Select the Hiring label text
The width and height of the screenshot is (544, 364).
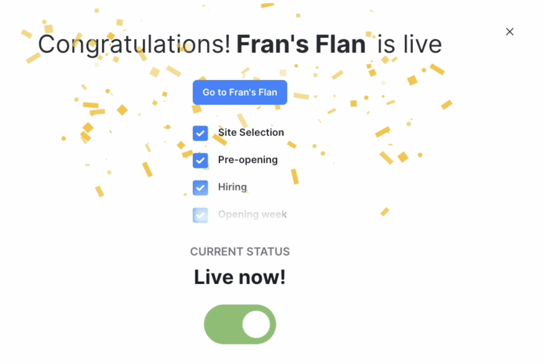click(x=232, y=187)
